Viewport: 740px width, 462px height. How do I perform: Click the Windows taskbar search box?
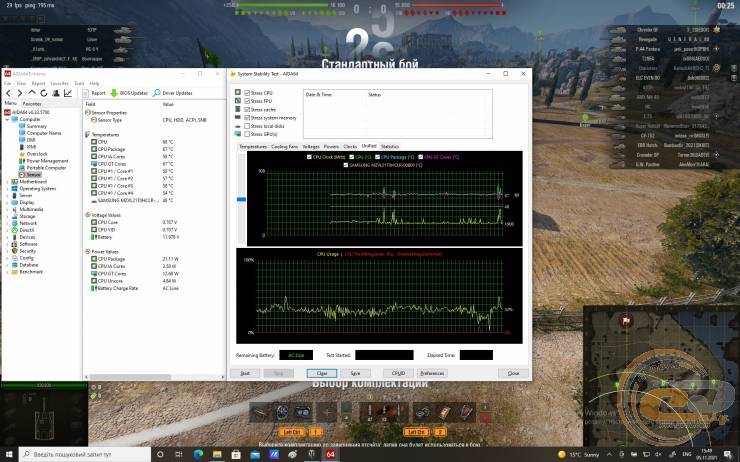point(85,454)
